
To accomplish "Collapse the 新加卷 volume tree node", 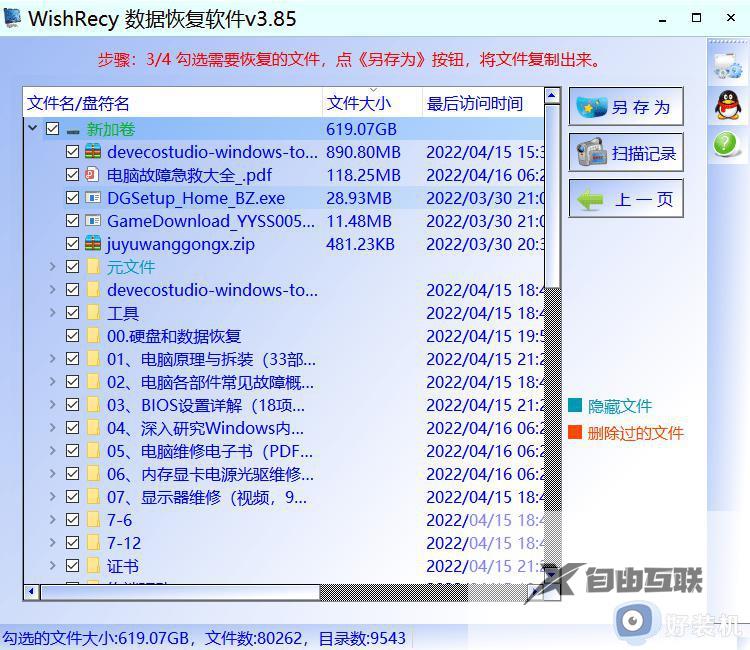I will (33, 128).
